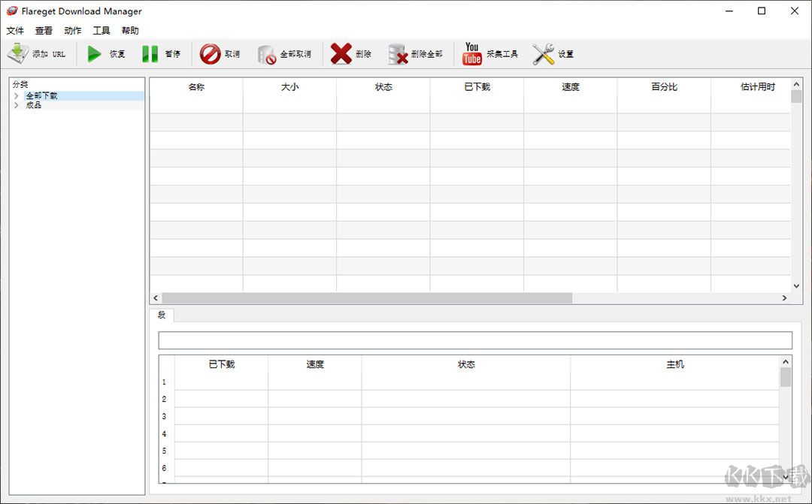
Task: Open Settings with the wrench icon
Action: pyautogui.click(x=543, y=54)
